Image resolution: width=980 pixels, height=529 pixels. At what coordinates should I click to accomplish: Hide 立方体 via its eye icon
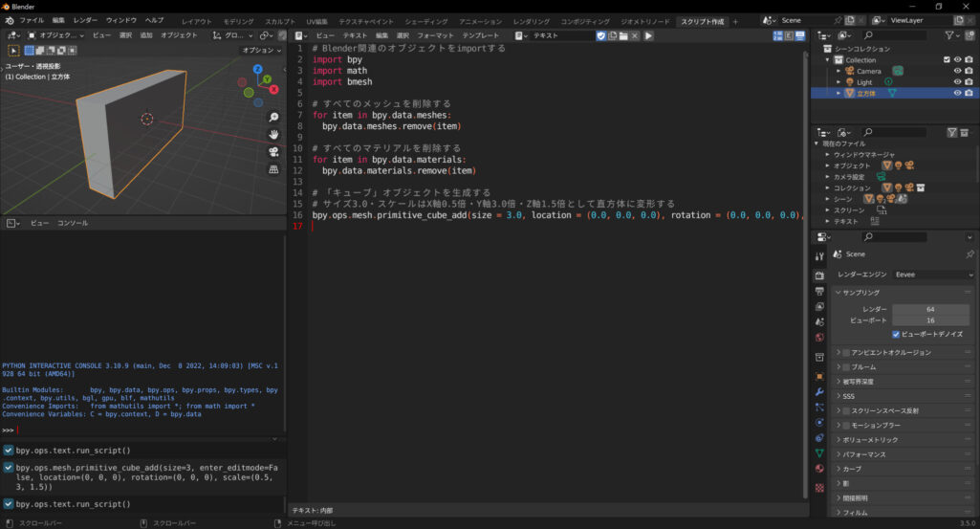pyautogui.click(x=957, y=93)
